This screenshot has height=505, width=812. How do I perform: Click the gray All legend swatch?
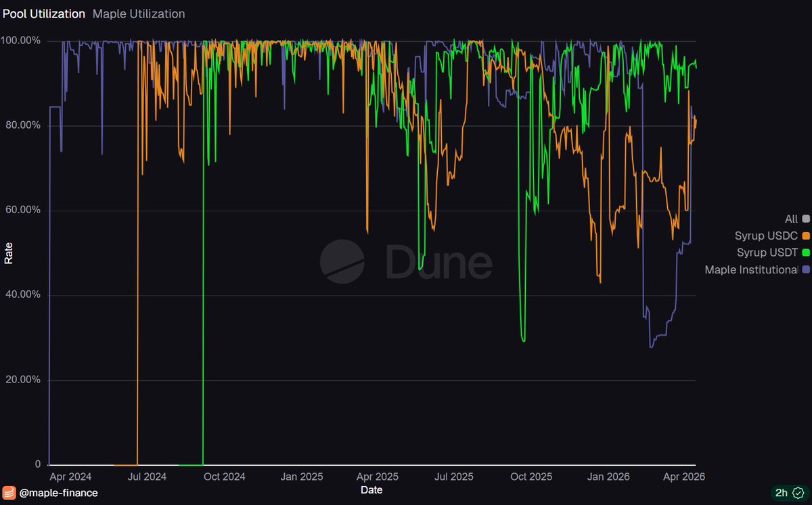coord(805,219)
